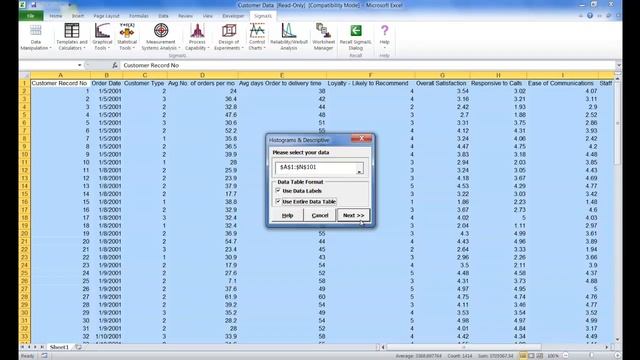Select row 2 header

click(24, 91)
